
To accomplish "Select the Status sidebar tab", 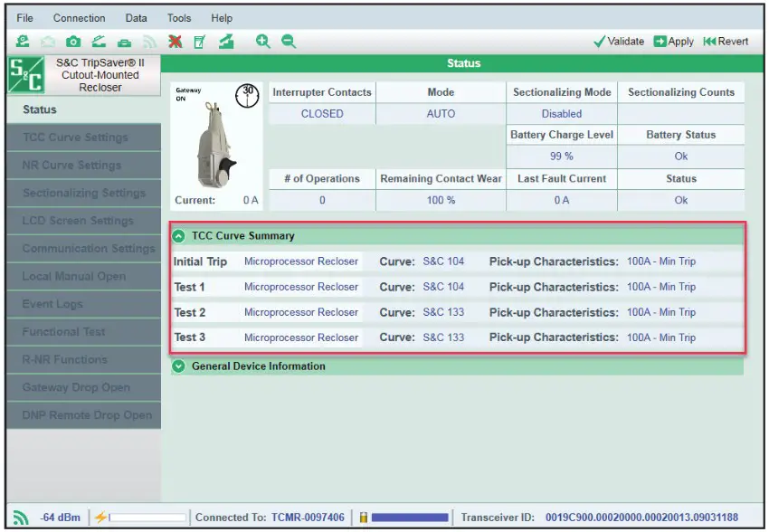I will pyautogui.click(x=40, y=109).
